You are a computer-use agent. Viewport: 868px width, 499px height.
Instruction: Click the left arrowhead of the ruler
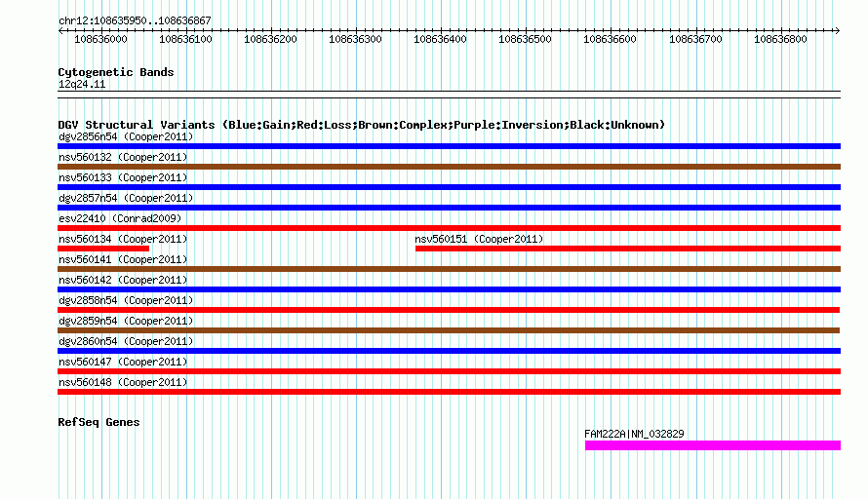[60, 30]
